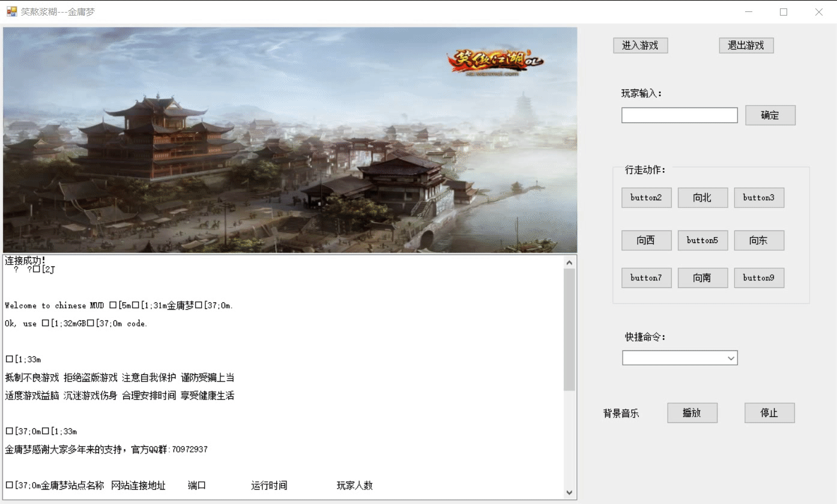Screen dimensions: 837x504
Task: Move east with 向东 button
Action: click(x=759, y=241)
